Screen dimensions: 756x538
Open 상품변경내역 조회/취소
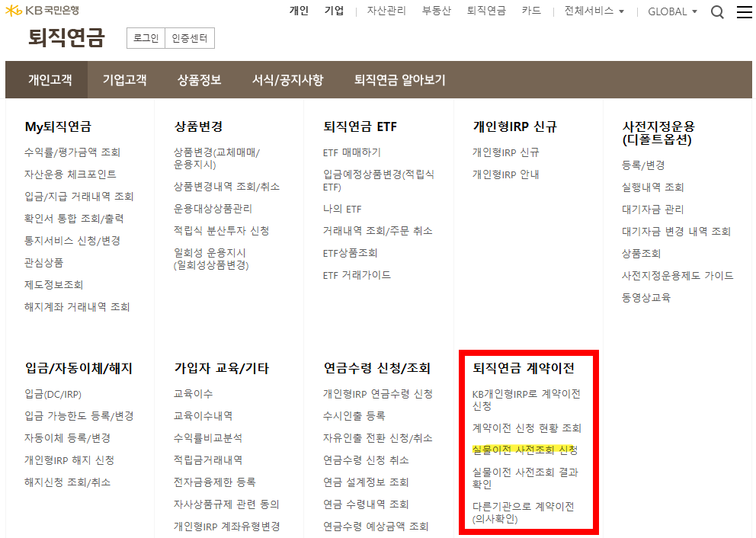tap(226, 187)
